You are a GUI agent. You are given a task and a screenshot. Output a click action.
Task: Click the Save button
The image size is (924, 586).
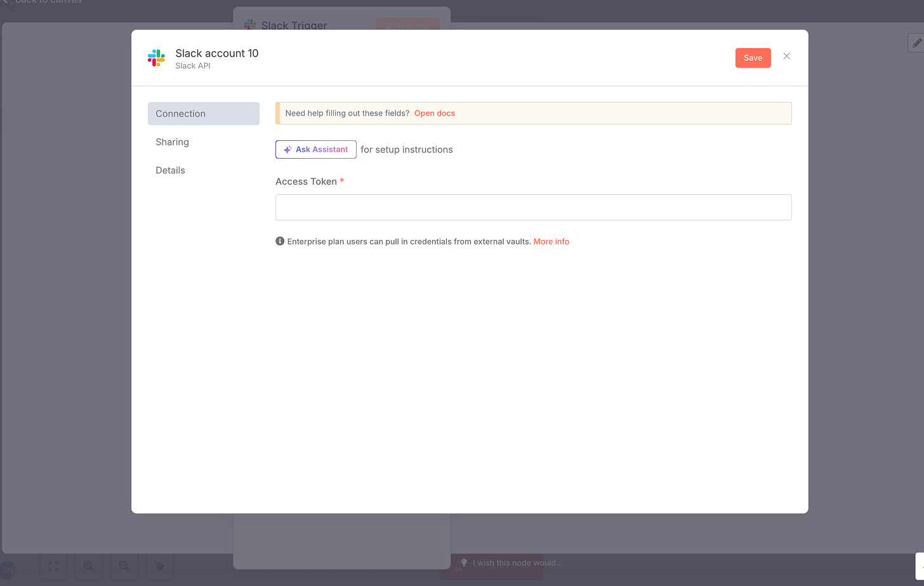point(753,58)
